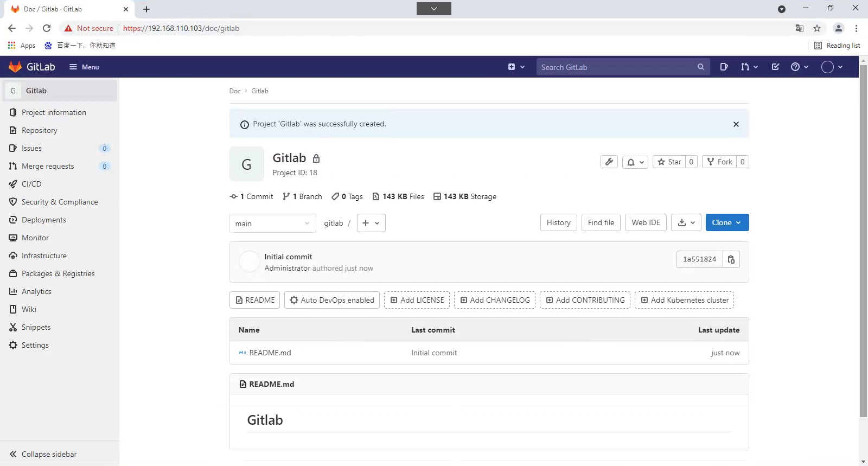Open the add file plus dropdown

[371, 223]
